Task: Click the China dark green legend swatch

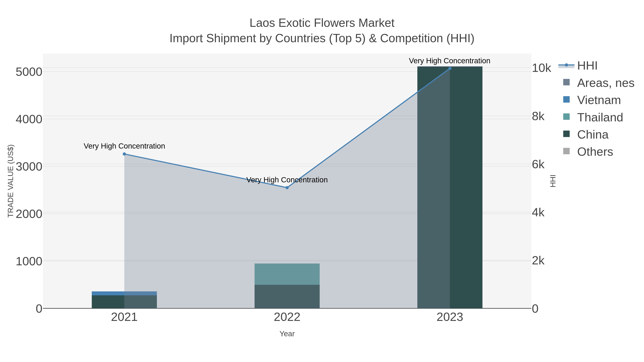Action: [x=566, y=134]
